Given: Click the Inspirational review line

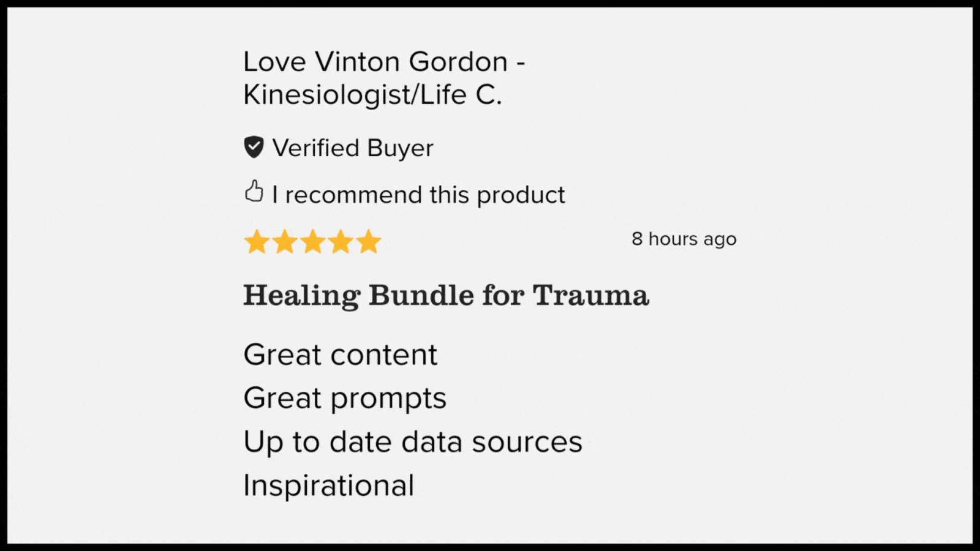Looking at the screenshot, I should (329, 486).
